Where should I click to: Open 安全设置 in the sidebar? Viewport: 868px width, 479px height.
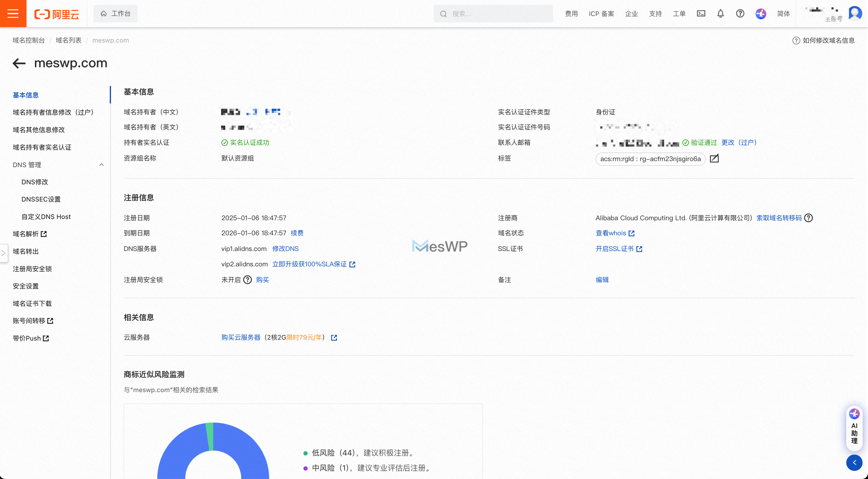26,286
